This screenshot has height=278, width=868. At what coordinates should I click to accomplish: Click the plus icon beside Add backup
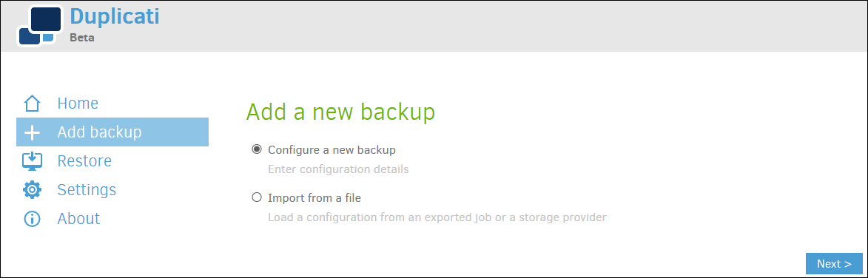(32, 132)
